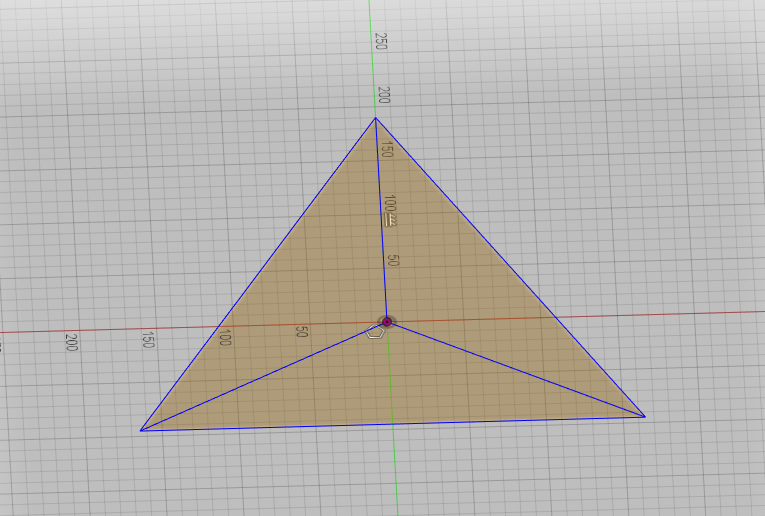
Task: Pick the bottom-left vertex of the triangle
Action: tap(141, 430)
